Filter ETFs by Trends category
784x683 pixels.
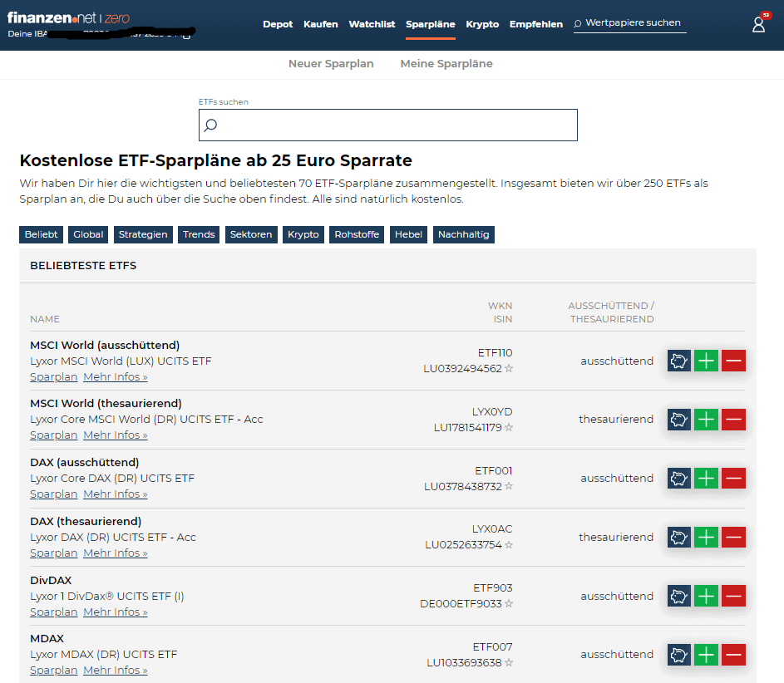[x=199, y=234]
